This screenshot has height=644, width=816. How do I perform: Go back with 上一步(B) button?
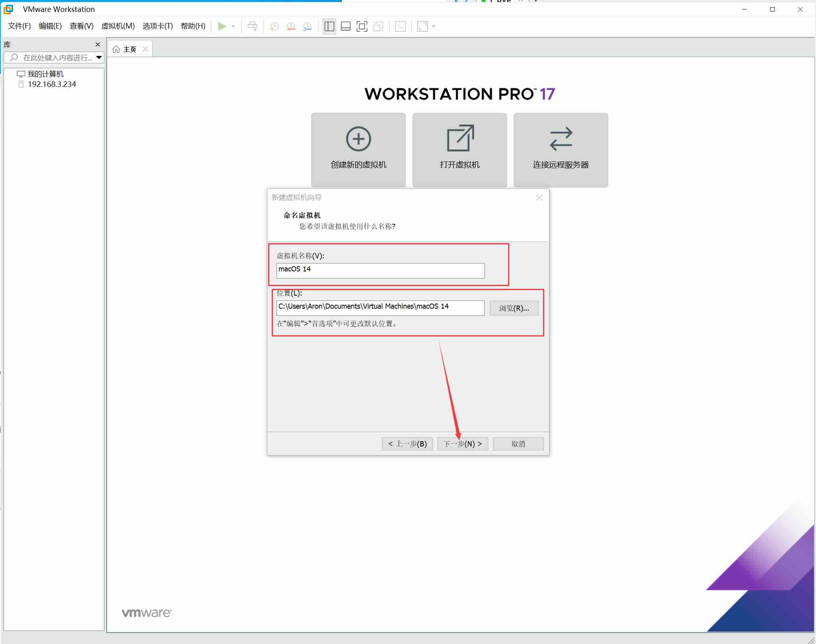407,444
